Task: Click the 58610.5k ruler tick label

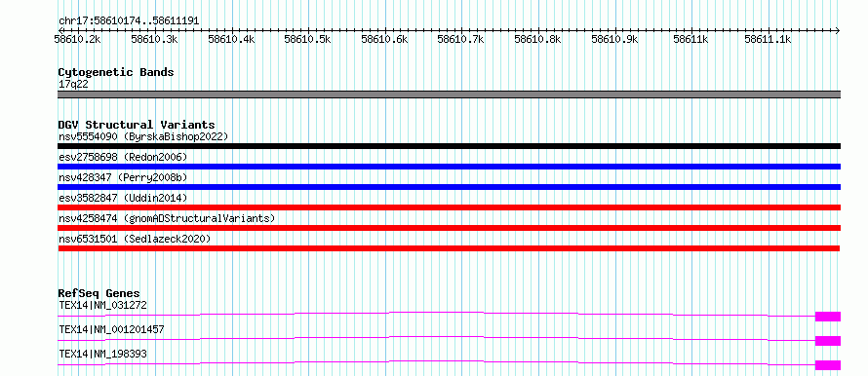Action: 308,39
